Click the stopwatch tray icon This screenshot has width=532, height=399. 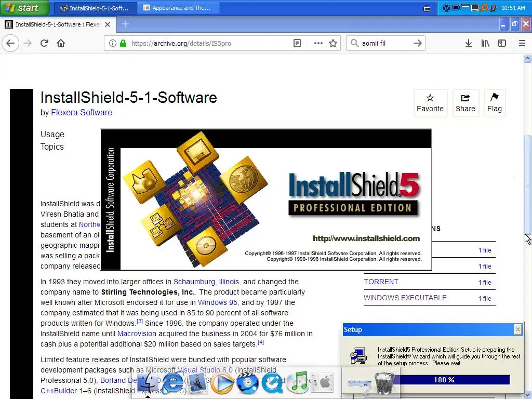446,7
